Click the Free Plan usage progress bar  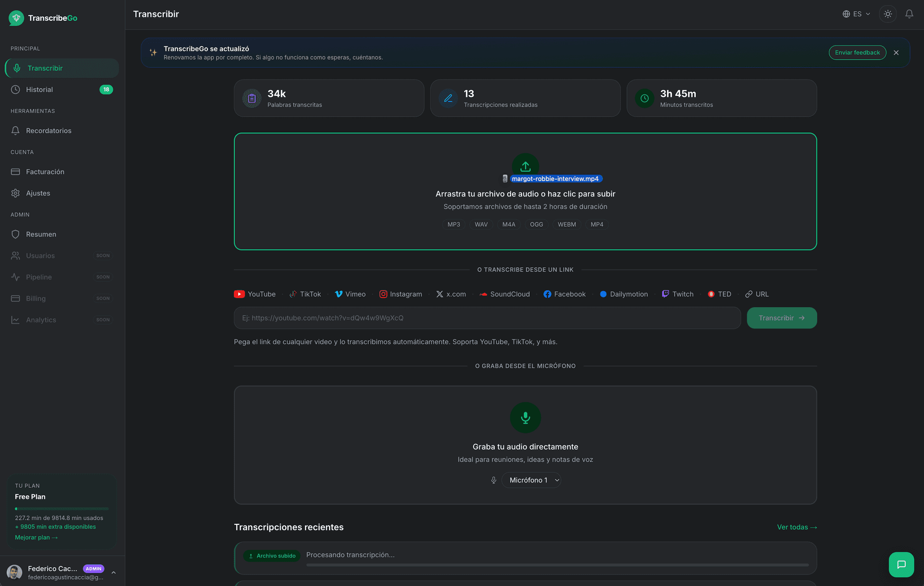coord(62,509)
